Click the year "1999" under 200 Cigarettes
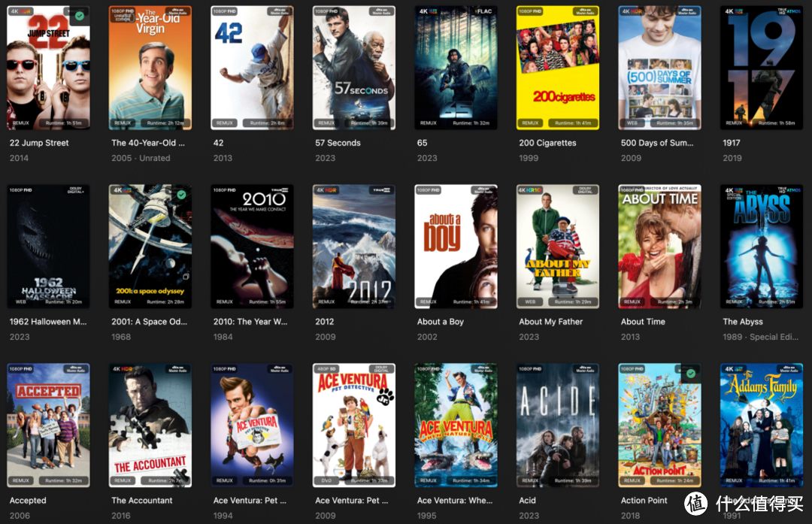The height and width of the screenshot is (524, 812). [x=529, y=158]
